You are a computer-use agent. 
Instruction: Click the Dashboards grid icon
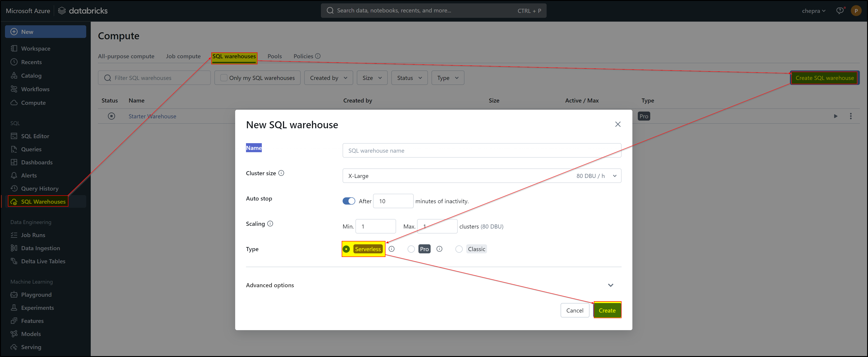[14, 162]
